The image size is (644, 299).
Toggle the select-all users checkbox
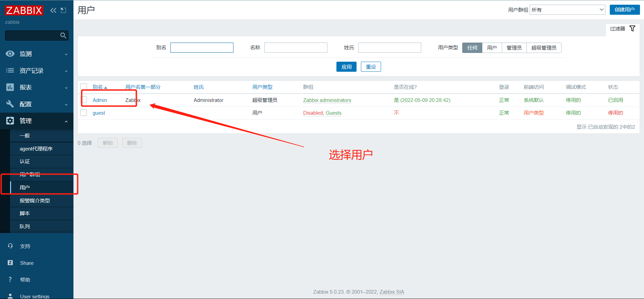click(84, 87)
